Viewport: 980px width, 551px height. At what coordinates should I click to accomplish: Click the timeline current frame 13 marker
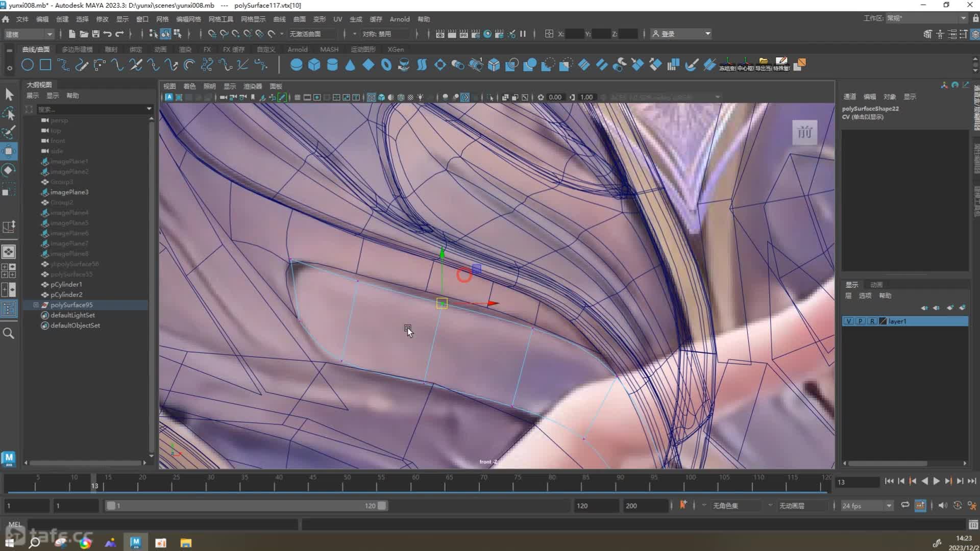94,483
